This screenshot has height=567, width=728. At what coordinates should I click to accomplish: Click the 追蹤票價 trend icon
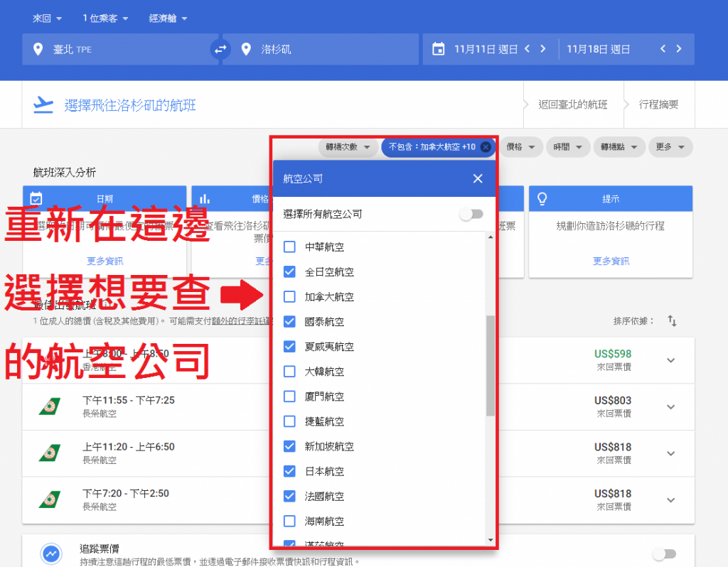tap(51, 553)
